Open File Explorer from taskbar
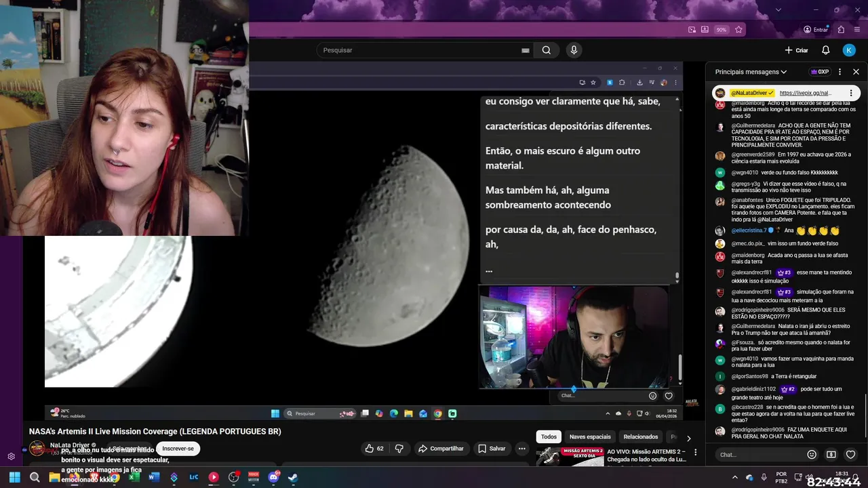The image size is (868, 488). pyautogui.click(x=54, y=477)
